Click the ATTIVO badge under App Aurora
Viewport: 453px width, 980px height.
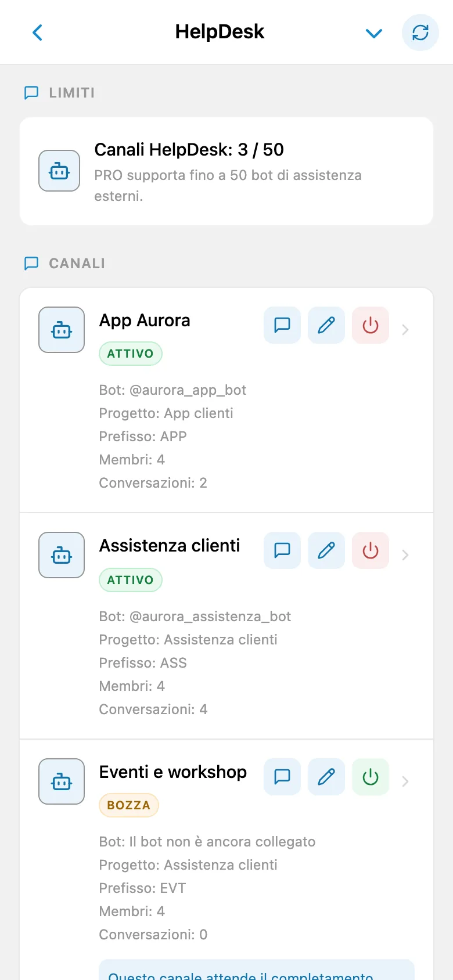tap(131, 354)
